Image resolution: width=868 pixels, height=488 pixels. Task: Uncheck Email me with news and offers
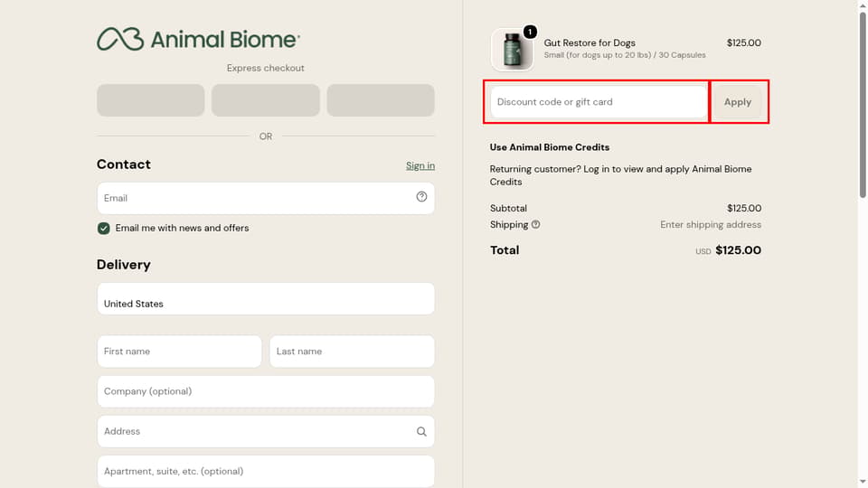(x=103, y=228)
